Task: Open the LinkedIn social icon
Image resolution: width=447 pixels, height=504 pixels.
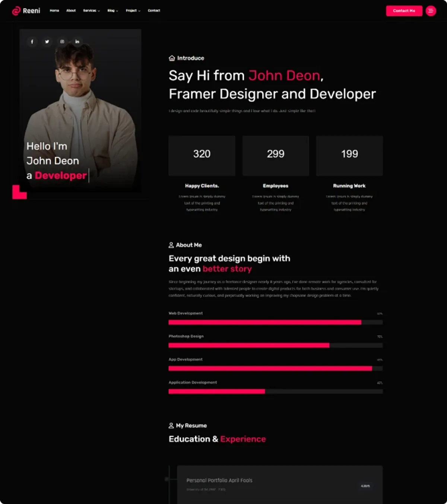Action: (77, 42)
